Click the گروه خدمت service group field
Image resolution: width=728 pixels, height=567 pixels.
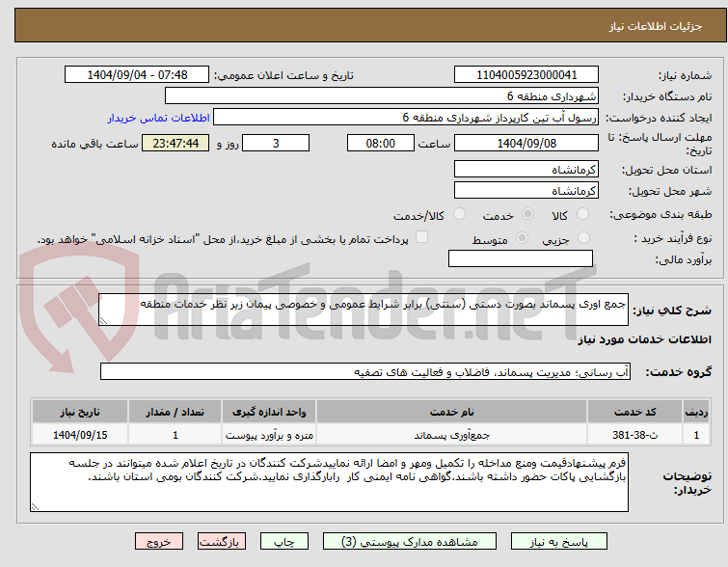click(x=365, y=371)
